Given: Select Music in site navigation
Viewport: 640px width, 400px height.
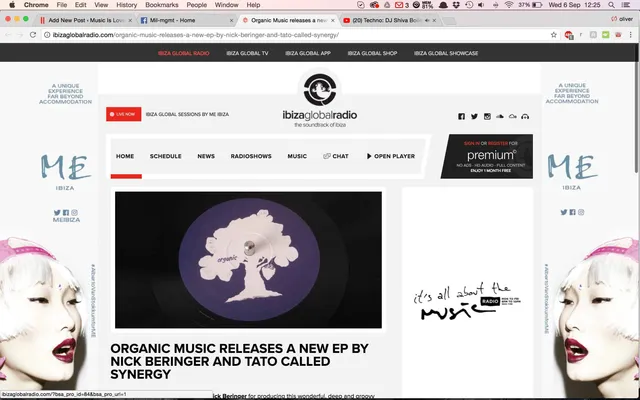Looking at the screenshot, I should (x=297, y=156).
